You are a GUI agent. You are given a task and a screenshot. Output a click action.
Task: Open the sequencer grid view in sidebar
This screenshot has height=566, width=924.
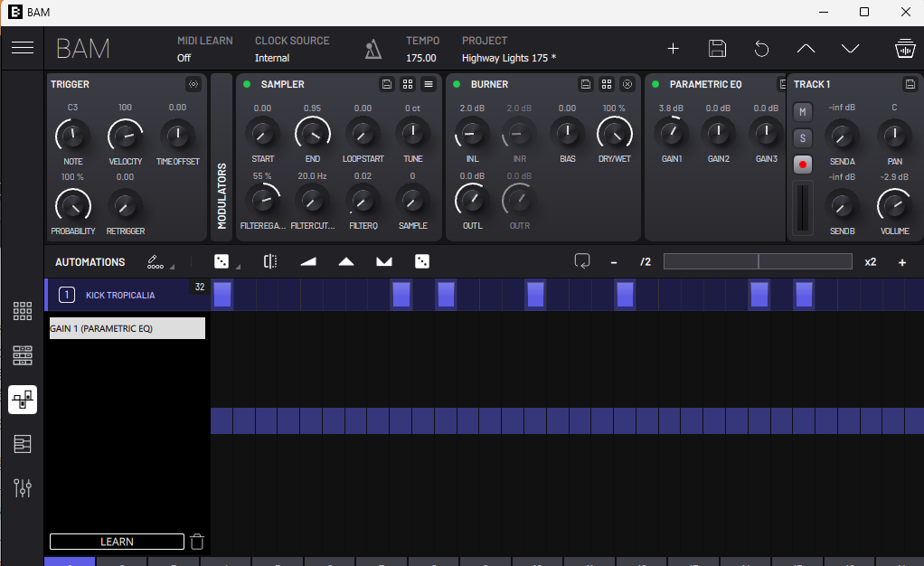(x=23, y=355)
